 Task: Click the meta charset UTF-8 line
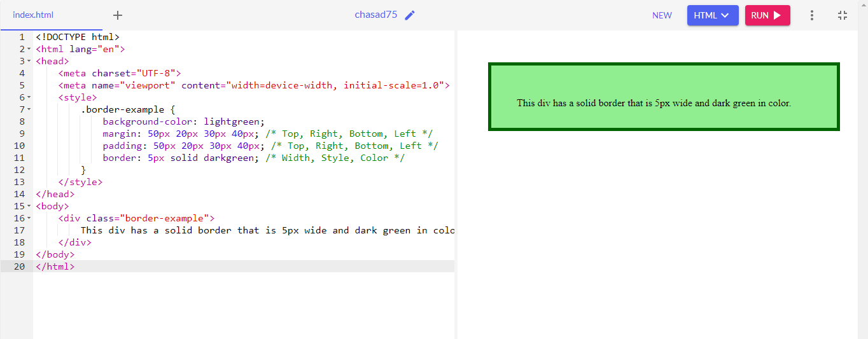120,73
